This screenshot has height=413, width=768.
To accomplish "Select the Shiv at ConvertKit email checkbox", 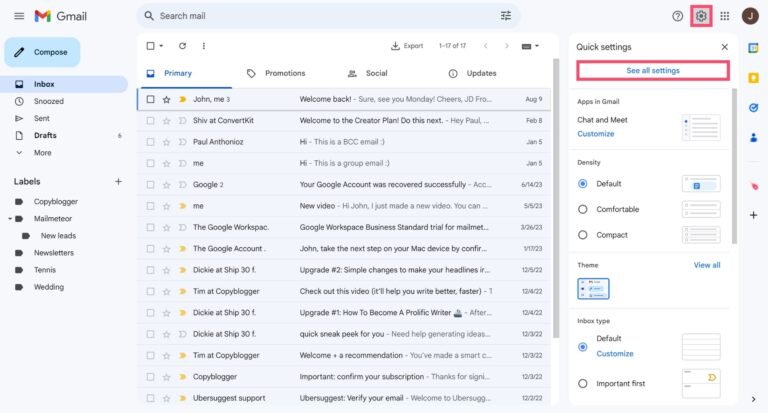I will click(x=150, y=121).
